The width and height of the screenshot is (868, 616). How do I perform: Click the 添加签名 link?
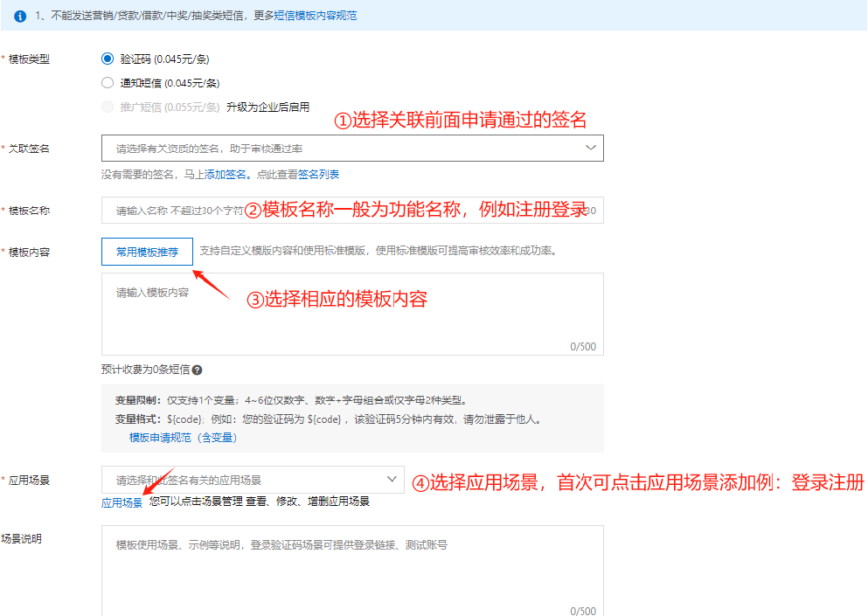[227, 175]
